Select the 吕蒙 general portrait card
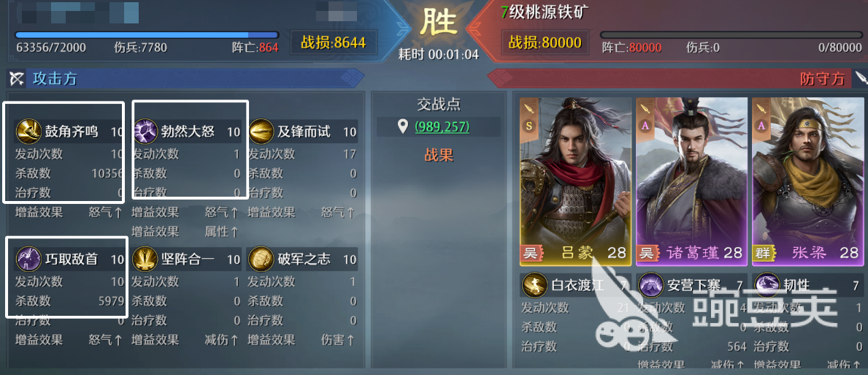The height and width of the screenshot is (375, 868). point(576,181)
